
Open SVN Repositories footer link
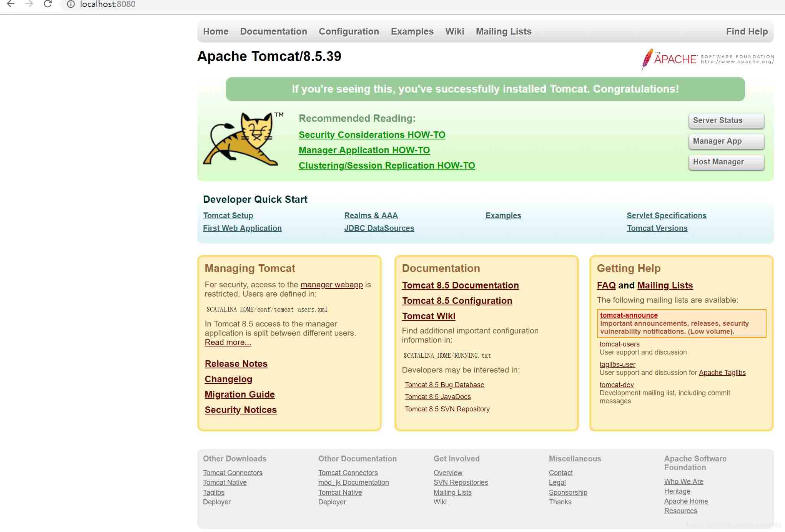(461, 482)
